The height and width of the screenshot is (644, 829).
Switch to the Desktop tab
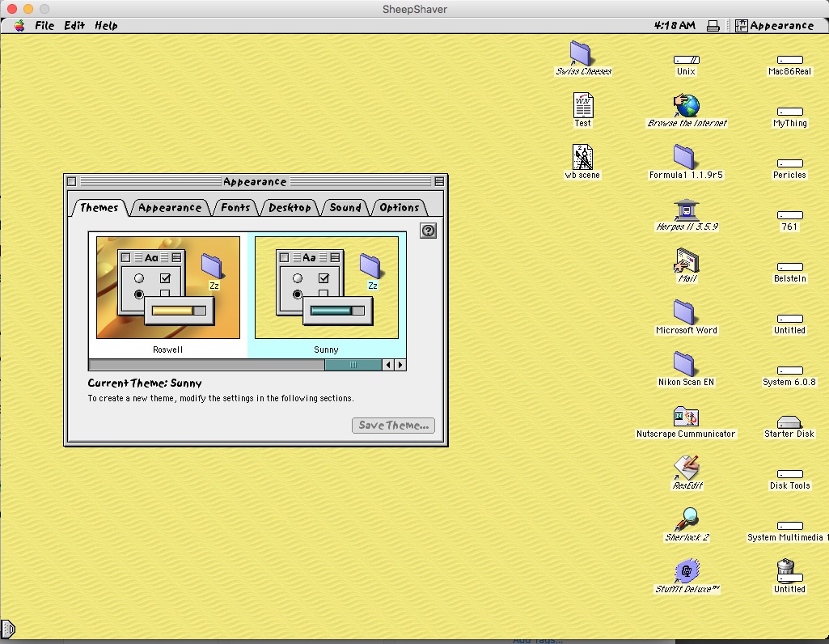tap(290, 208)
